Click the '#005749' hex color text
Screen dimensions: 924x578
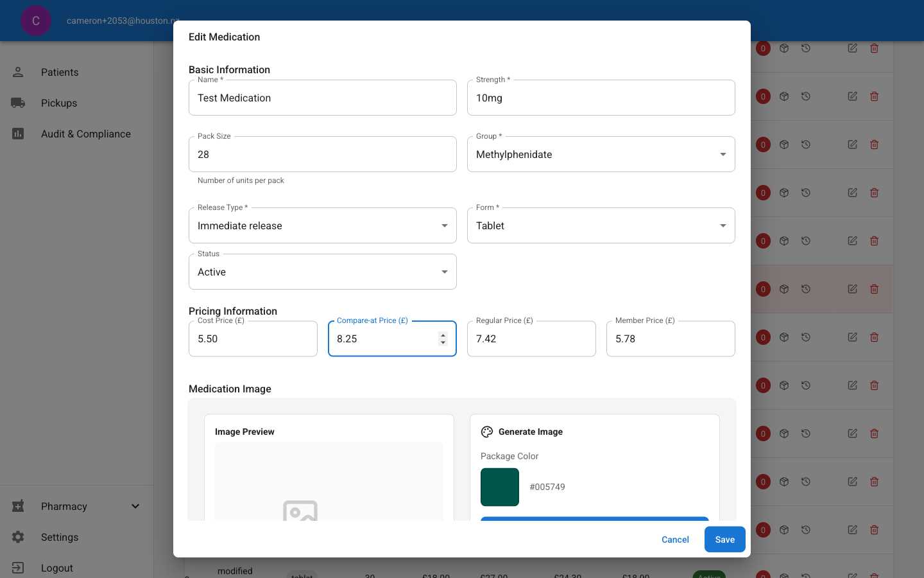click(547, 487)
